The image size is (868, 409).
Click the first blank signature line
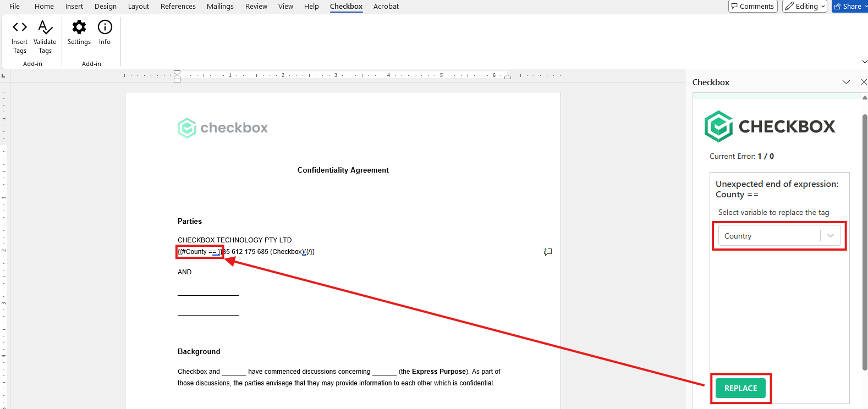tap(208, 295)
